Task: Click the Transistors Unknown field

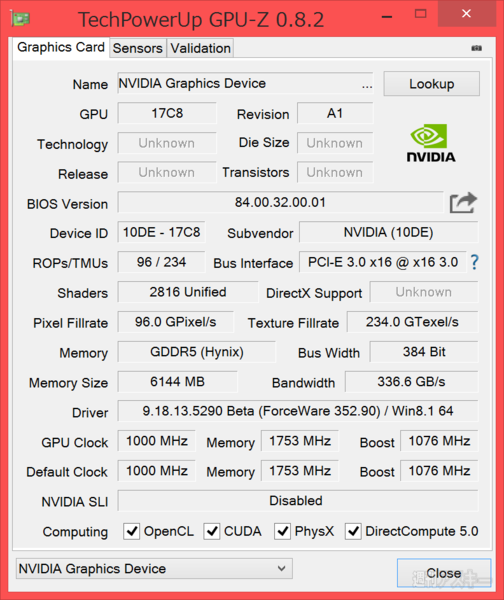Action: click(x=335, y=173)
